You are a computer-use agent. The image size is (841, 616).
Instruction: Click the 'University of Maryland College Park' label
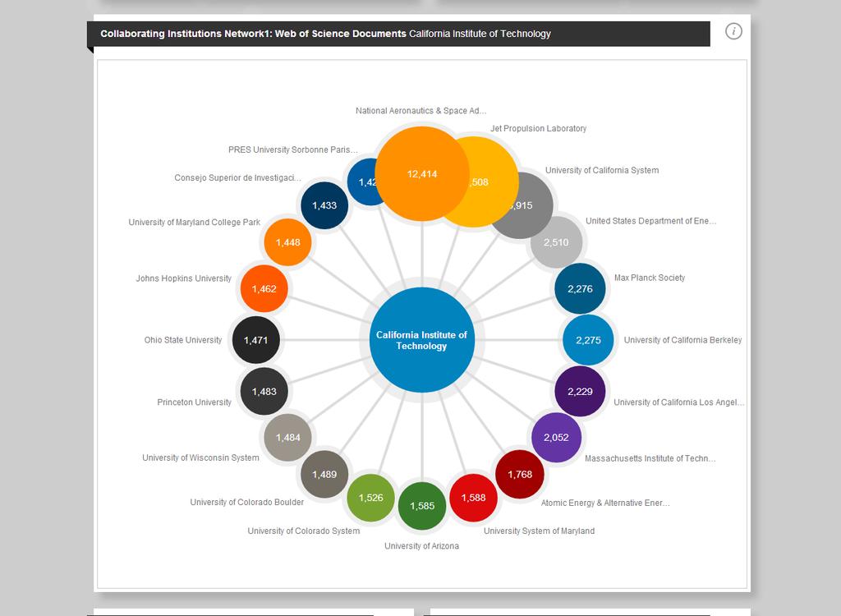pos(194,222)
